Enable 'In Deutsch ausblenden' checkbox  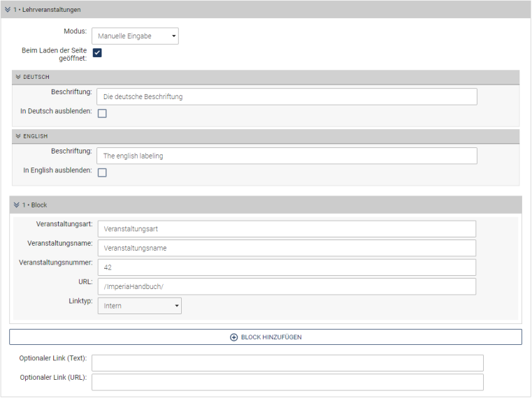click(x=102, y=113)
